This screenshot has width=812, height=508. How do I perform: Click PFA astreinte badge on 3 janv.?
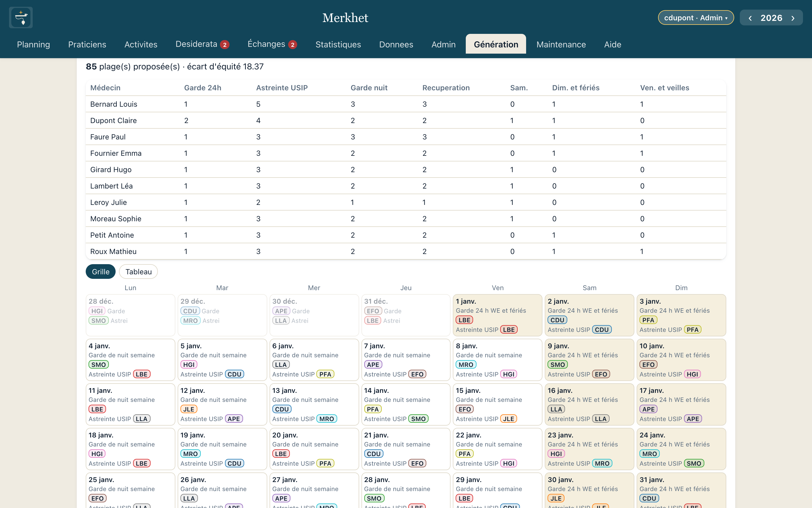(x=692, y=330)
